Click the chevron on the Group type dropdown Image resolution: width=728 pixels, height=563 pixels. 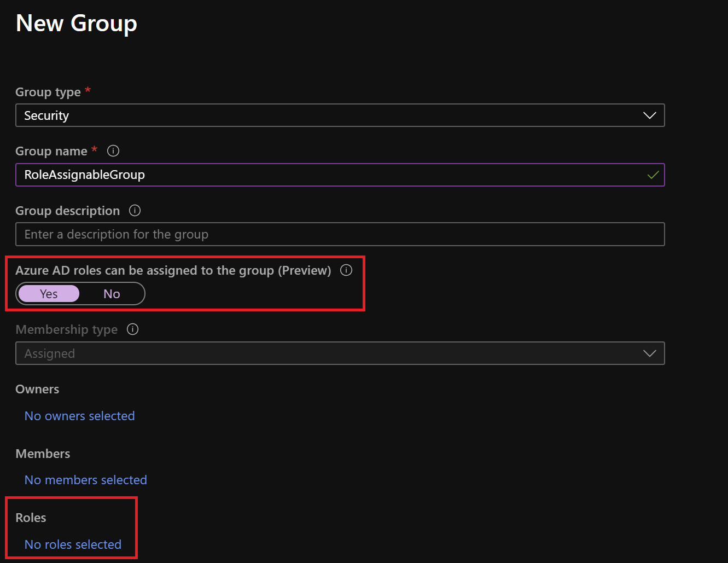coord(649,115)
